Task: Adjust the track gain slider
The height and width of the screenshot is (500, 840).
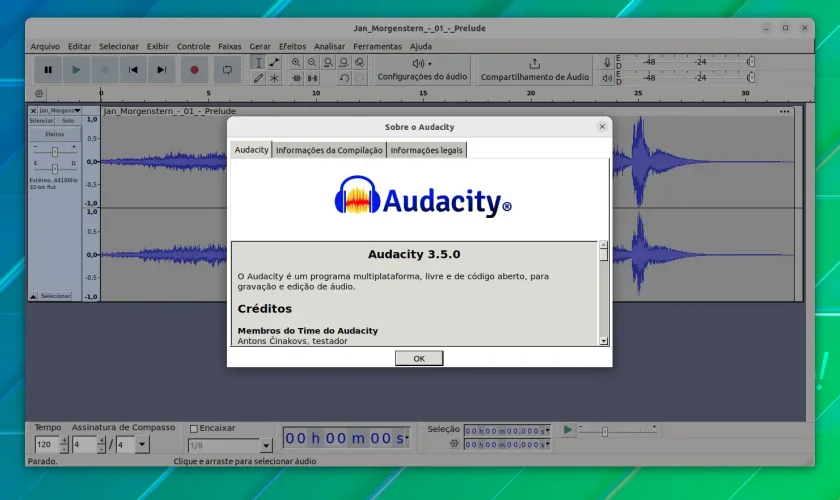Action: coord(55,152)
